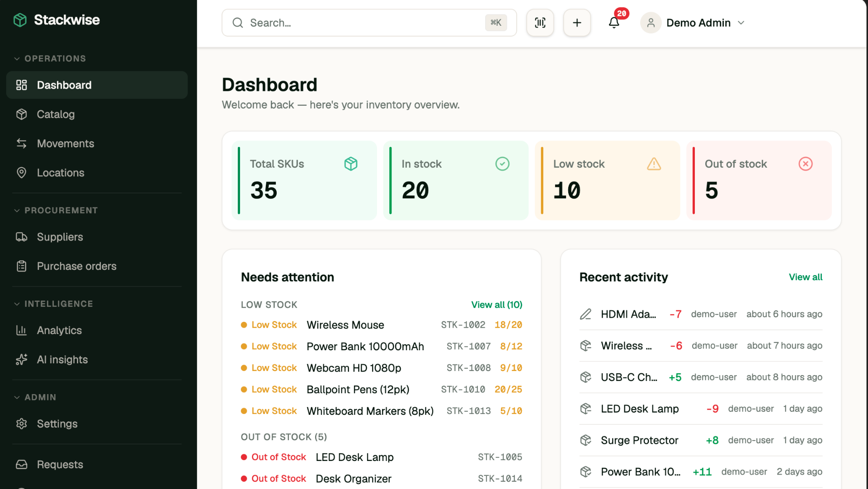Select the Catalog icon in sidebar
The width and height of the screenshot is (868, 489).
[x=21, y=114]
